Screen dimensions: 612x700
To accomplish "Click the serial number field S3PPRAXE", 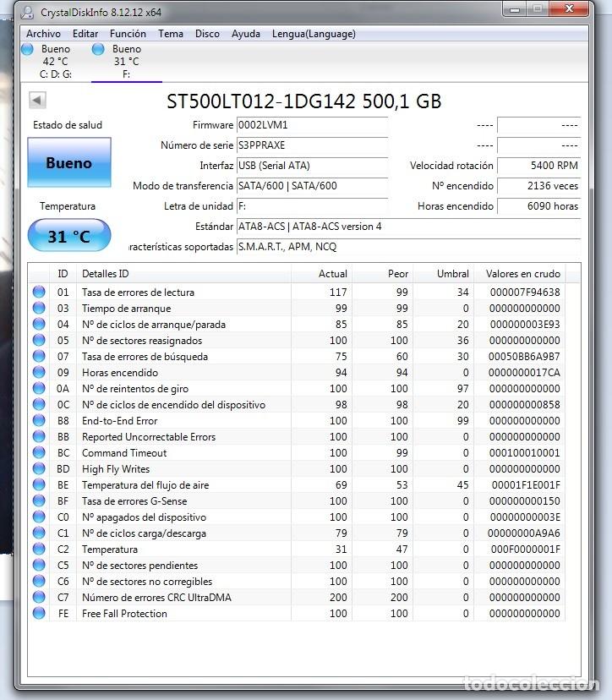I will click(312, 145).
